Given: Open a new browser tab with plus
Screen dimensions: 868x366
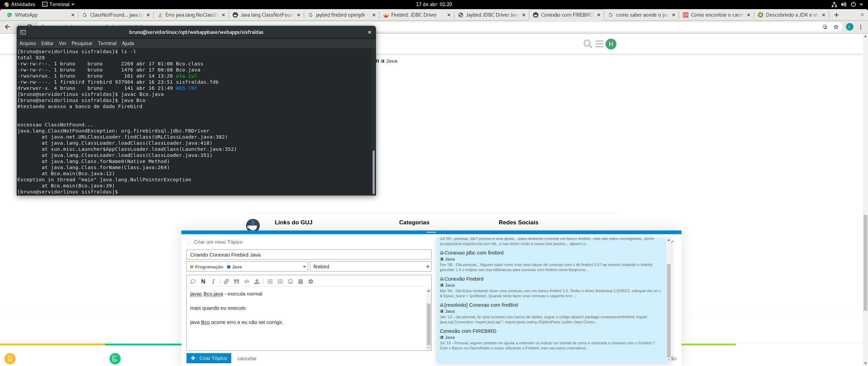Looking at the screenshot, I should (836, 15).
